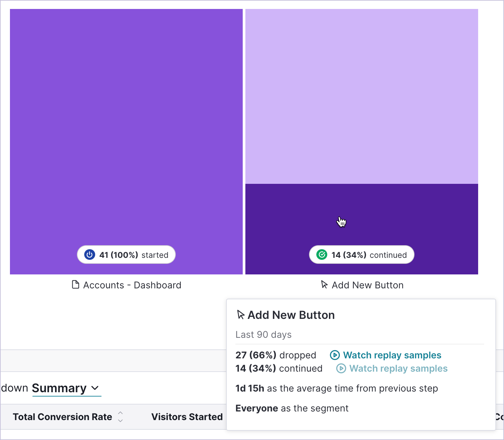Viewport: 504px width, 440px height.
Task: Click the 14 (34%) continued badge
Action: click(x=361, y=255)
